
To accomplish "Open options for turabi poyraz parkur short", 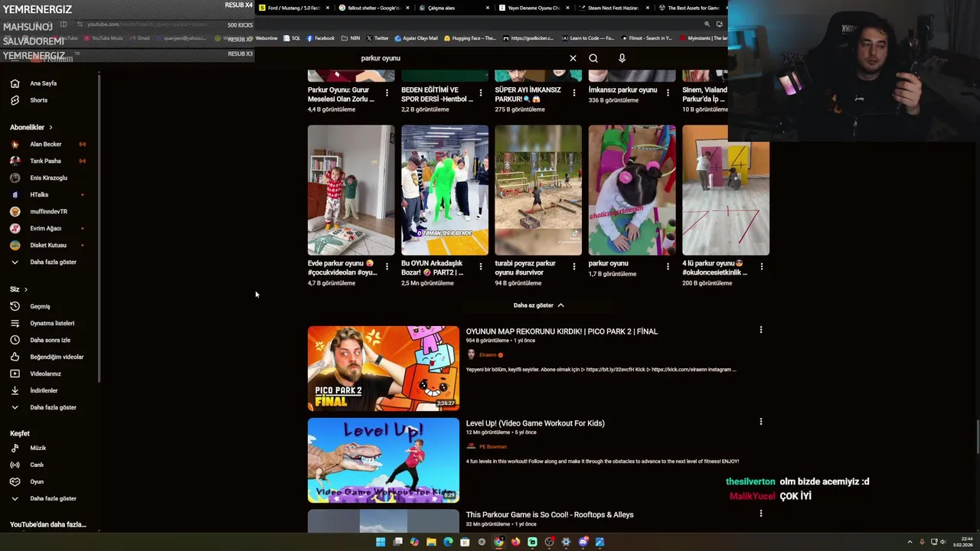I will (x=573, y=266).
